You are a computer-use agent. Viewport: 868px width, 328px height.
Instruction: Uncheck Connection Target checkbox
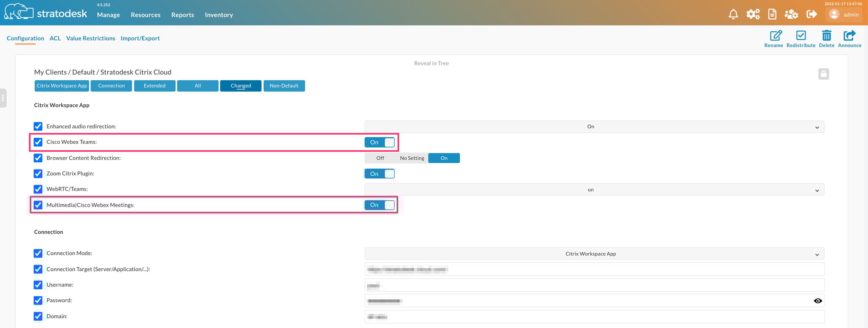(x=38, y=269)
